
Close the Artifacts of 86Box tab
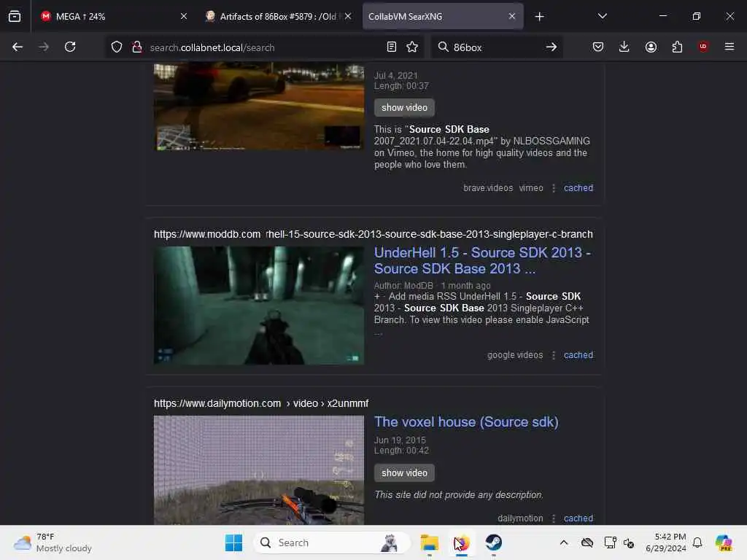[348, 16]
